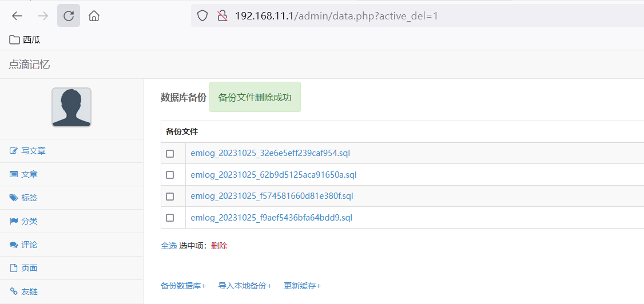Viewport: 644px width, 304px height.
Task: Click the 数据库备份 page heading
Action: coord(183,97)
